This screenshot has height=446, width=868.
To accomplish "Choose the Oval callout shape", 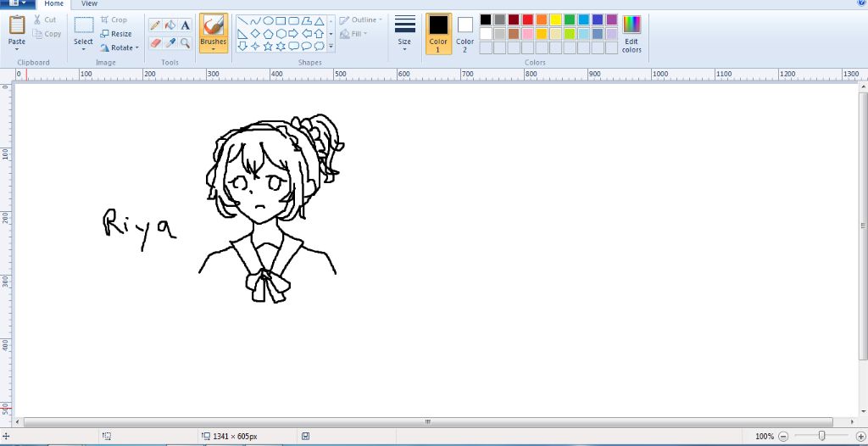I will point(306,46).
